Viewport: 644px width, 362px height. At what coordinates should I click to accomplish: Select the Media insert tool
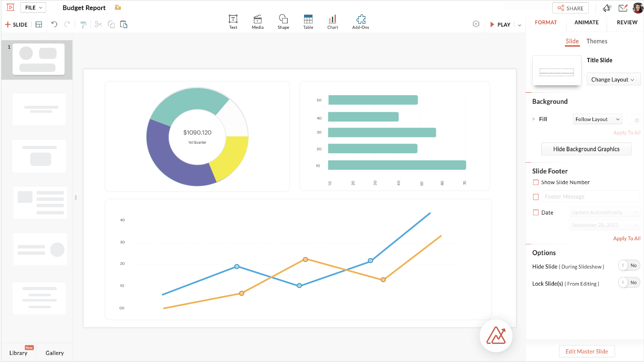coord(257,21)
